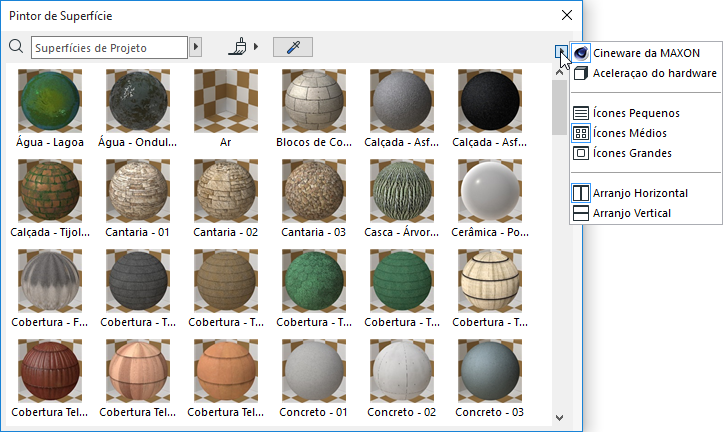Click the vertical scrollbar thumb
The width and height of the screenshot is (723, 432).
pos(559,107)
